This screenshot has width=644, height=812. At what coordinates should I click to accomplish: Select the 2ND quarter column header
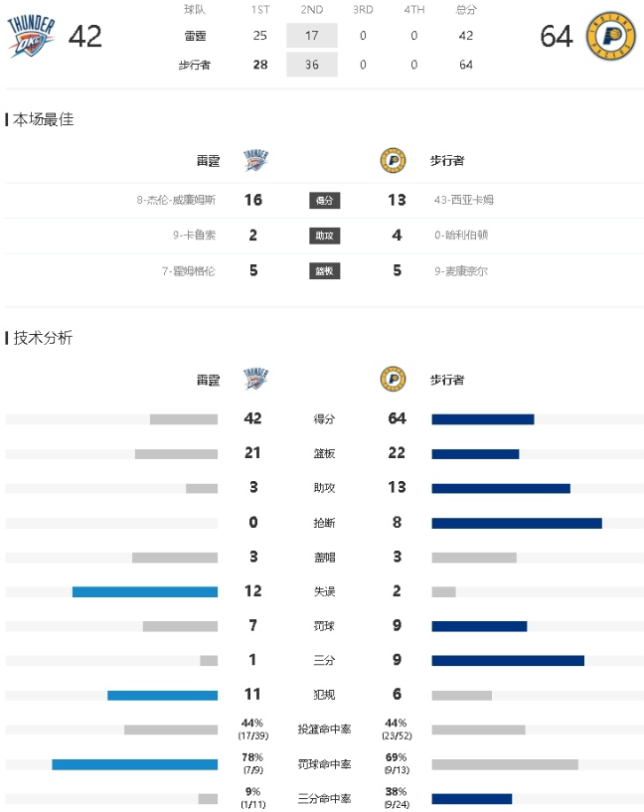(312, 9)
